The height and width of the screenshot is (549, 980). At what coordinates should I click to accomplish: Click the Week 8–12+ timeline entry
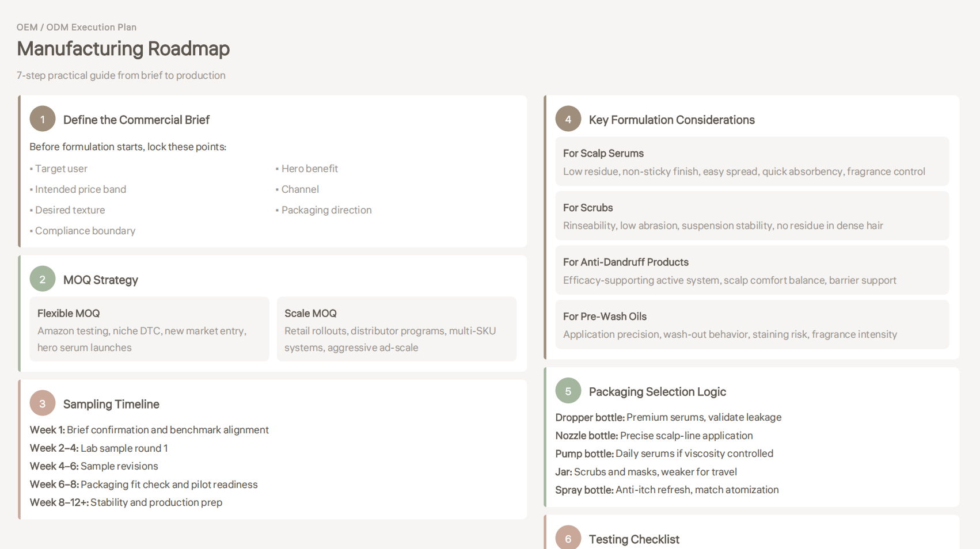coord(126,502)
